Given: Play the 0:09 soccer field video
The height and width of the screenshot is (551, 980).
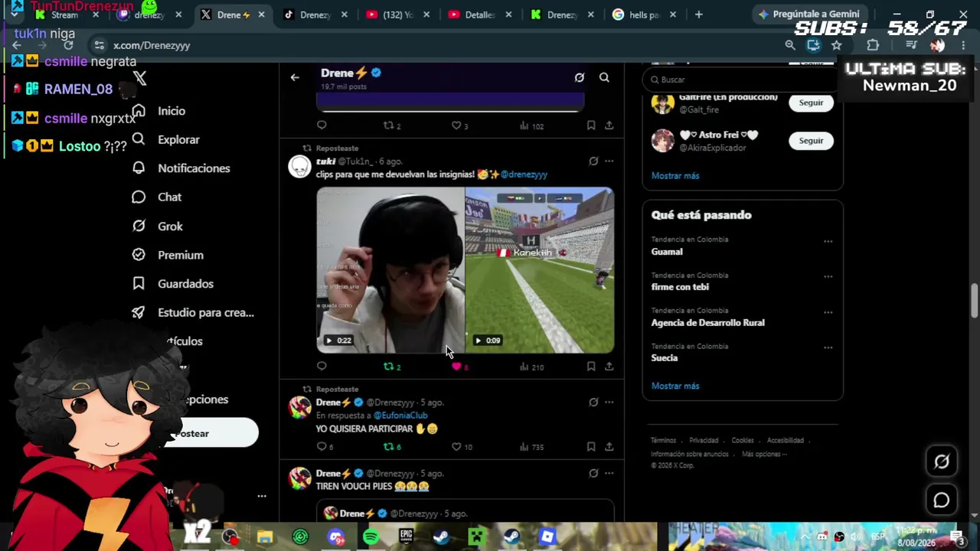Looking at the screenshot, I should click(x=540, y=270).
